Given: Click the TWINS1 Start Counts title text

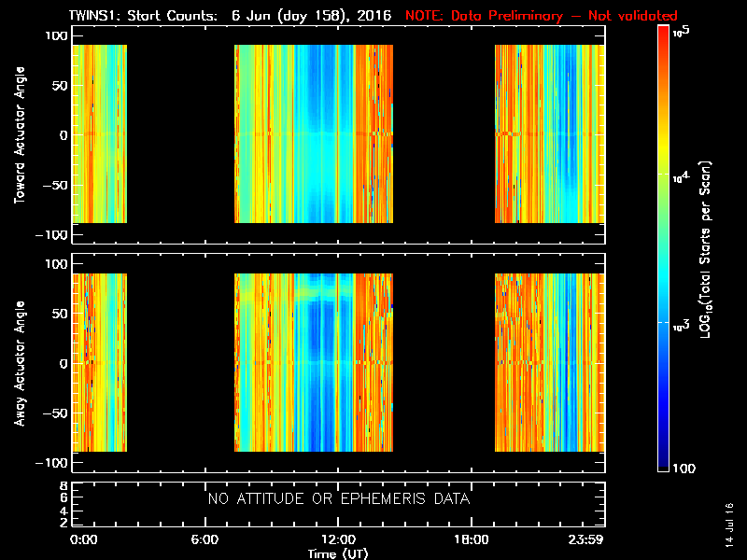Looking at the screenshot, I should click(x=230, y=16).
